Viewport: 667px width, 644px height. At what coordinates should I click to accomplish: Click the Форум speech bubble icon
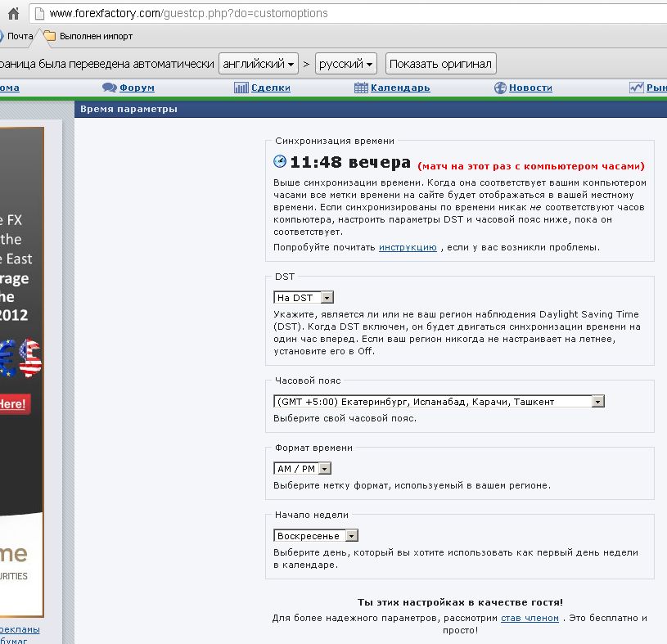click(110, 88)
